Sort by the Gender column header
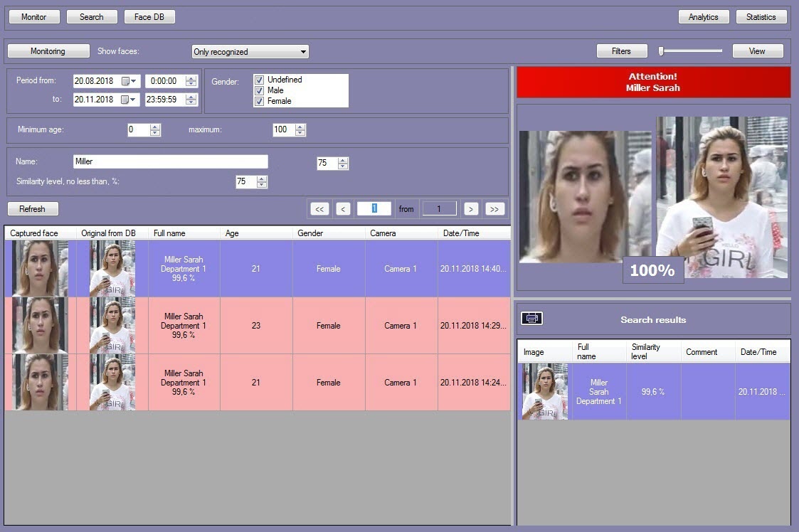Screen dimensions: 799x532 (329, 233)
